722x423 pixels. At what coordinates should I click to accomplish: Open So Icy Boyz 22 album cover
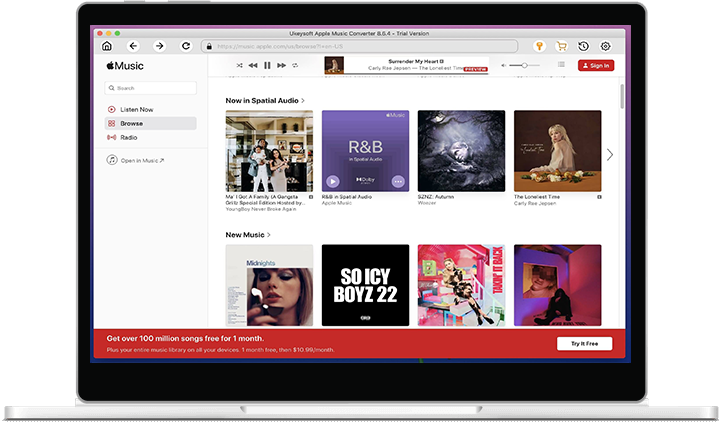[x=365, y=285]
